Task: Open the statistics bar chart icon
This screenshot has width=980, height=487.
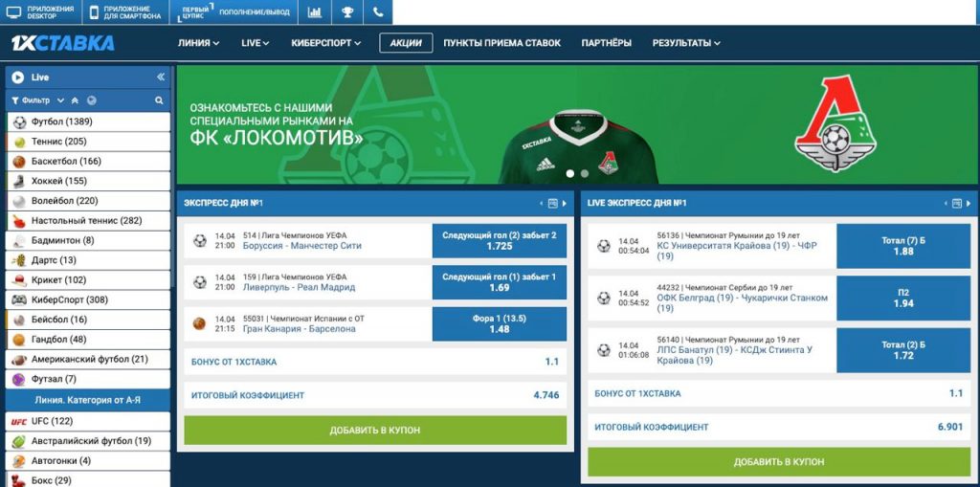Action: [x=315, y=11]
